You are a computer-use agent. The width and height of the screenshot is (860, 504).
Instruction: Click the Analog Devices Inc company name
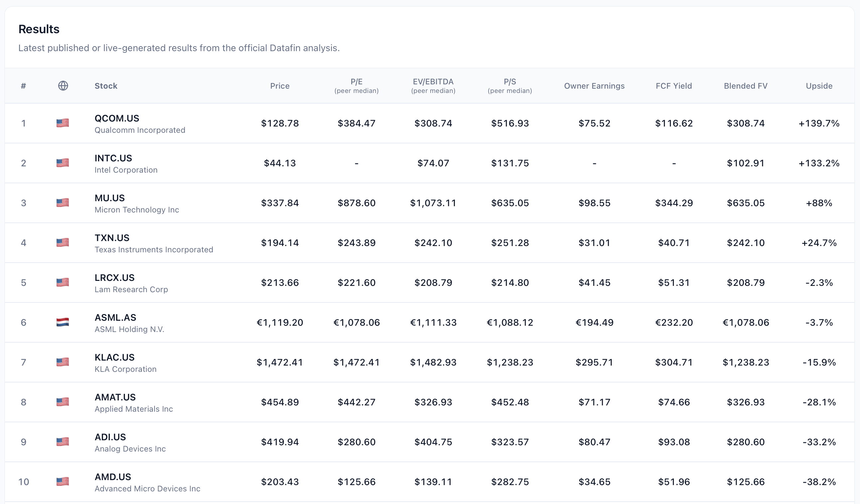tap(130, 449)
